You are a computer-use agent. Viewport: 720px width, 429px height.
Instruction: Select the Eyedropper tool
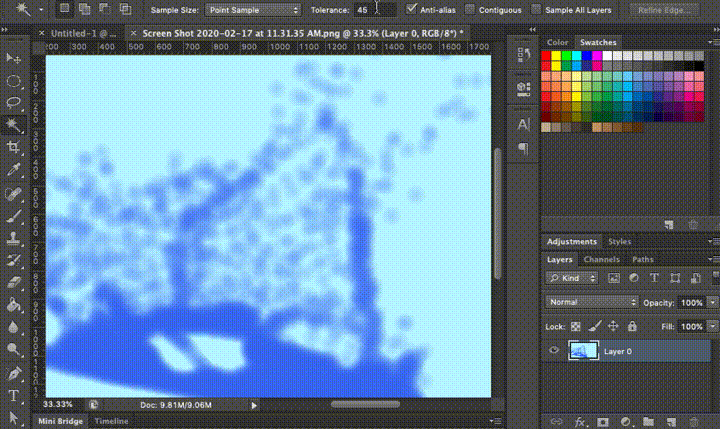point(13,170)
